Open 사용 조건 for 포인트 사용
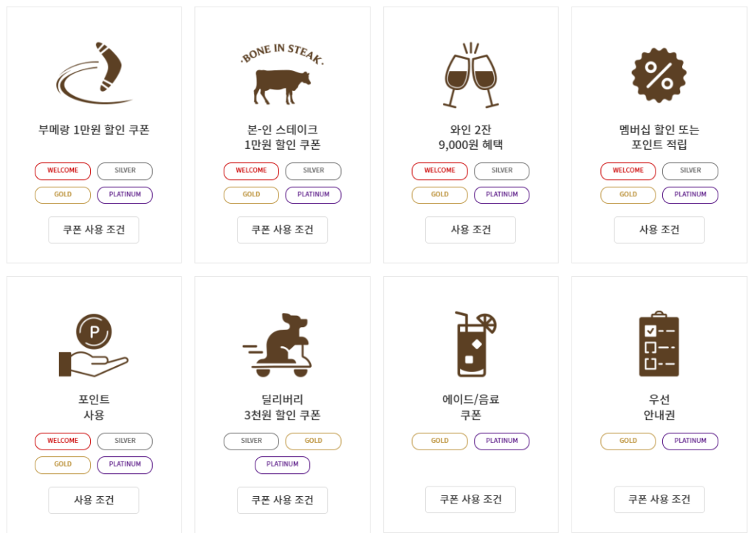The width and height of the screenshot is (756, 533). tap(94, 500)
